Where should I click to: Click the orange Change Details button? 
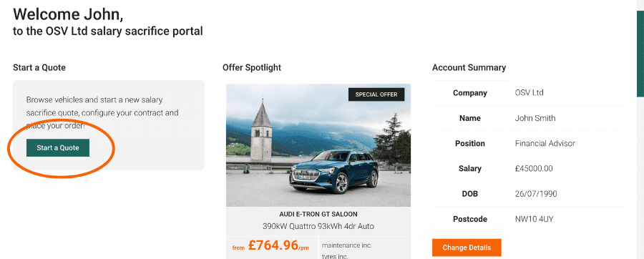[x=467, y=248]
